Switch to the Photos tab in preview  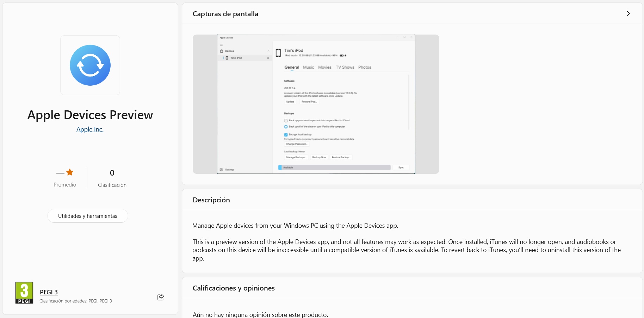(x=365, y=67)
